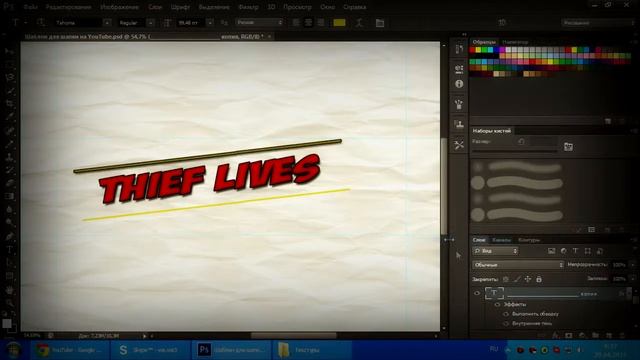Select the Type tool in left toolbar

pyautogui.click(x=10, y=249)
